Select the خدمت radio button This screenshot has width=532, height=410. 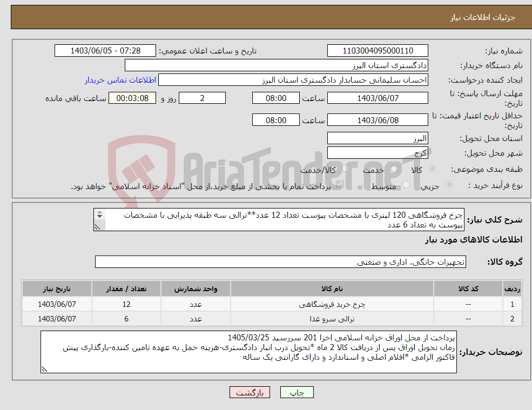[394, 169]
